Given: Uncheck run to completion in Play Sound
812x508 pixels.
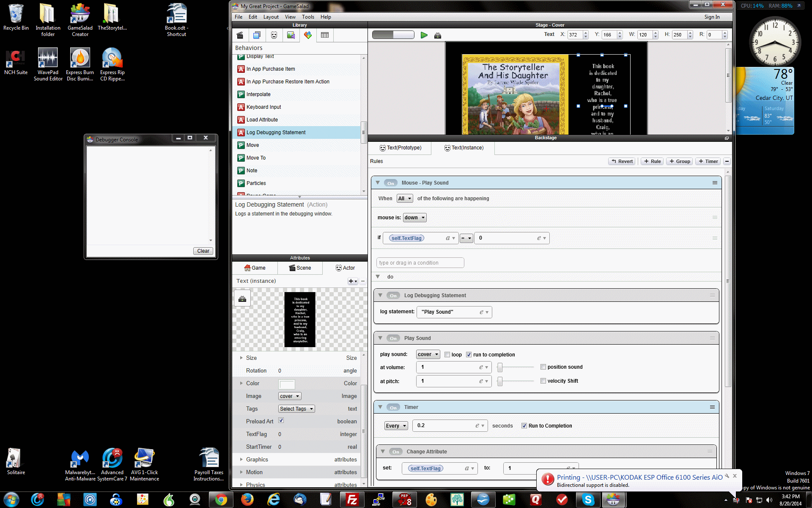Looking at the screenshot, I should 469,354.
